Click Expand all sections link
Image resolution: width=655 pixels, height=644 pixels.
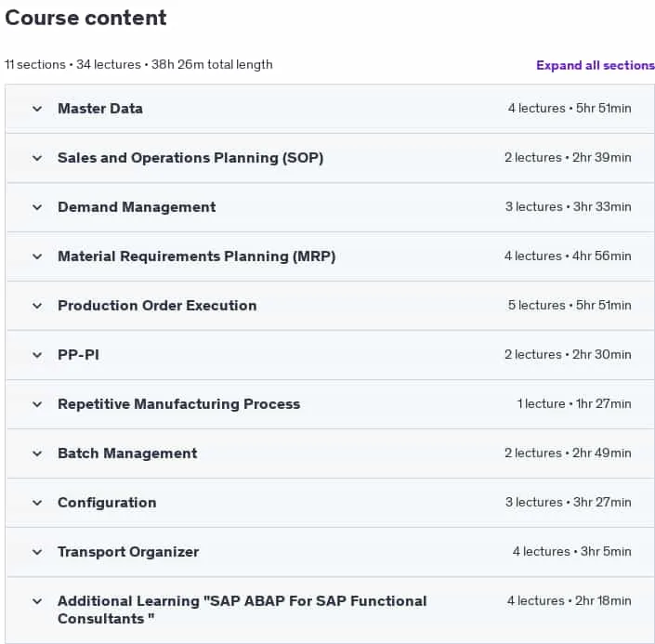[596, 65]
